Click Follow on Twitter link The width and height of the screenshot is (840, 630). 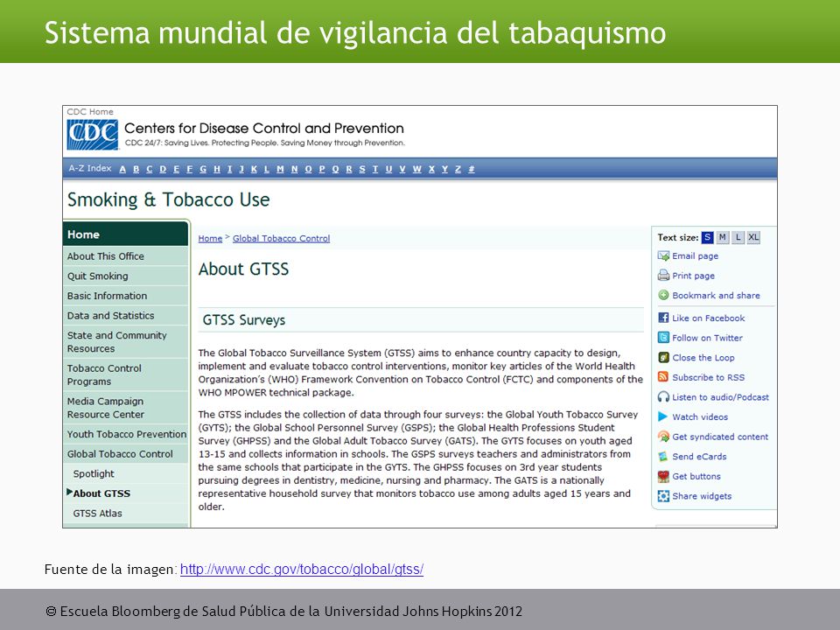click(x=707, y=338)
